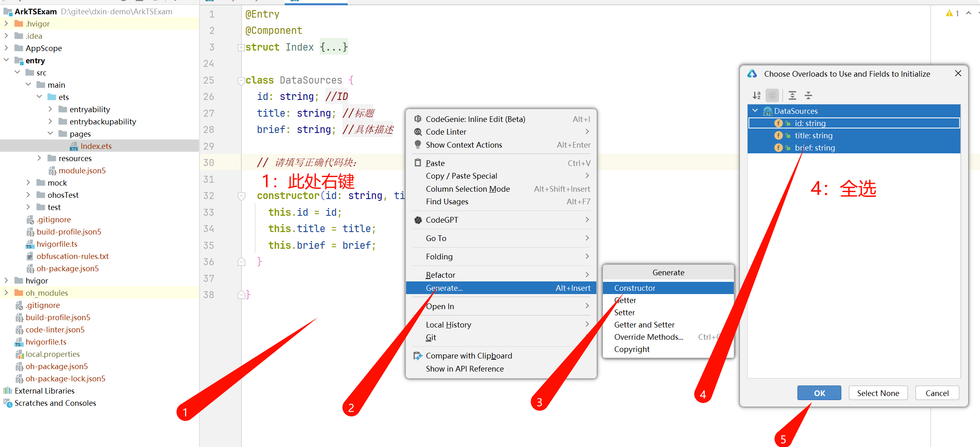Viewport: 980px width, 447px height.
Task: Collapse the DataSources node in the dialog
Action: (755, 111)
